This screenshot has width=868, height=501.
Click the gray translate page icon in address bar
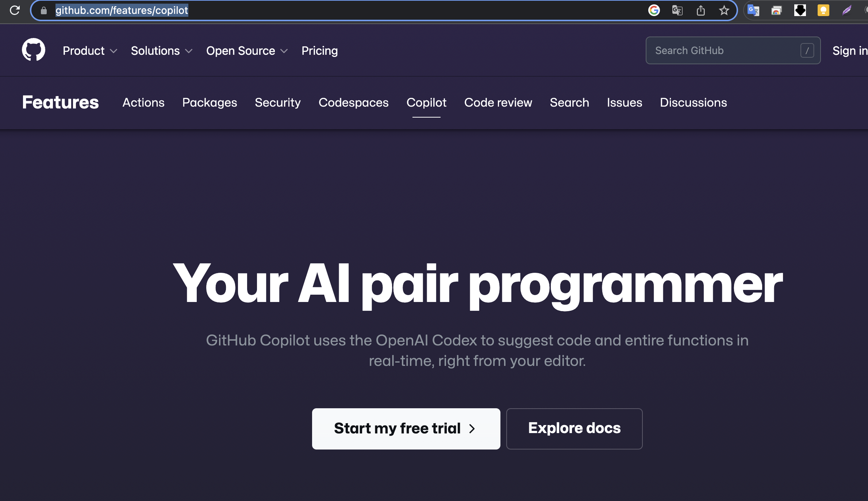pos(677,10)
